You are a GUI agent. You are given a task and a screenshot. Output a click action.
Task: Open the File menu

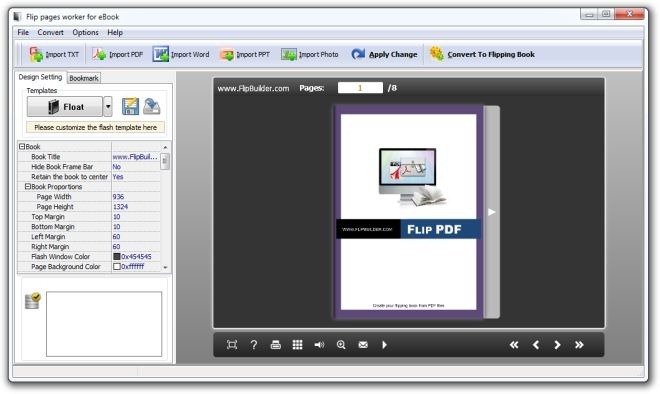coord(23,32)
